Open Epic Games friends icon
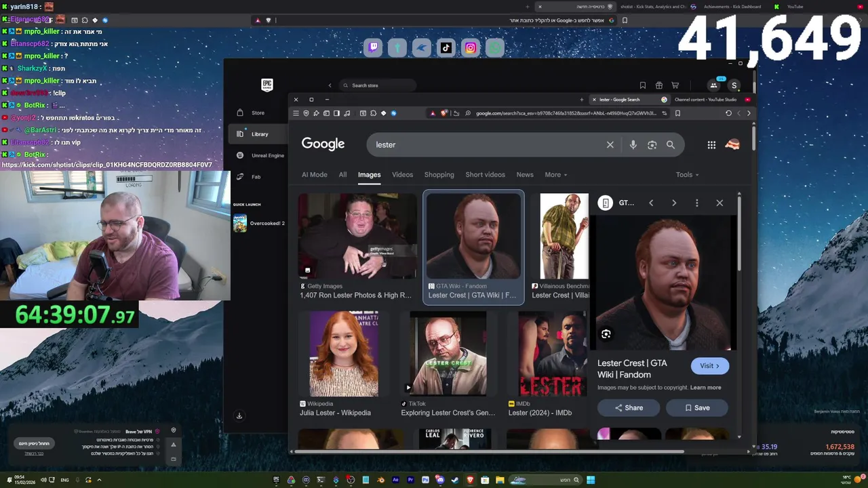 (x=713, y=85)
